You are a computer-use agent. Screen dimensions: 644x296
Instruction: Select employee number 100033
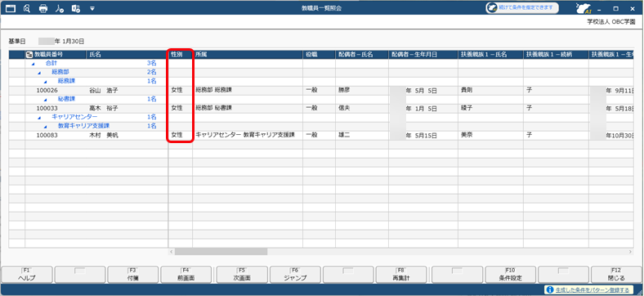pos(47,109)
